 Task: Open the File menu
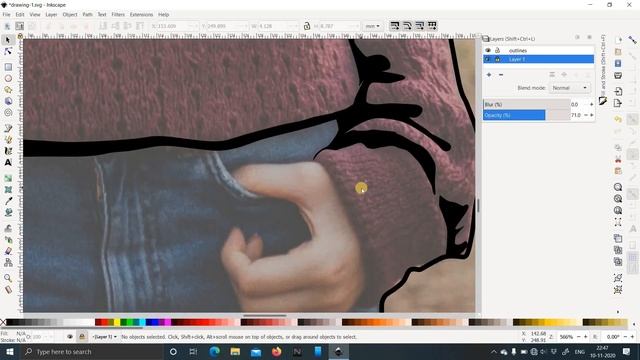click(7, 14)
